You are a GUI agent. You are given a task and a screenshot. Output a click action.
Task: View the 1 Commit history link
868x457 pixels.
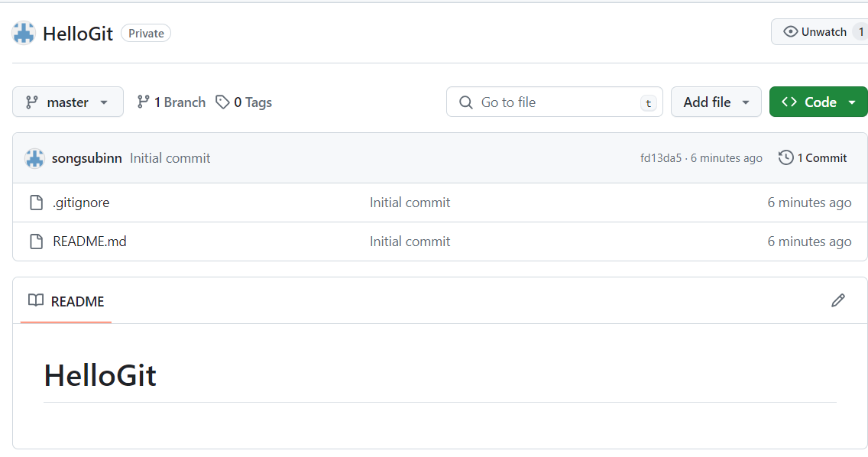coord(821,158)
